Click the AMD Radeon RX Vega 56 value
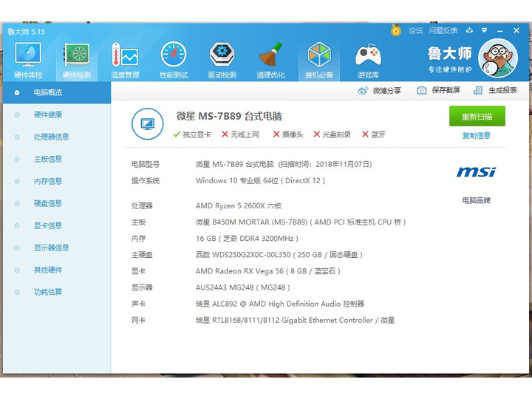The width and height of the screenshot is (532, 399). (x=268, y=271)
